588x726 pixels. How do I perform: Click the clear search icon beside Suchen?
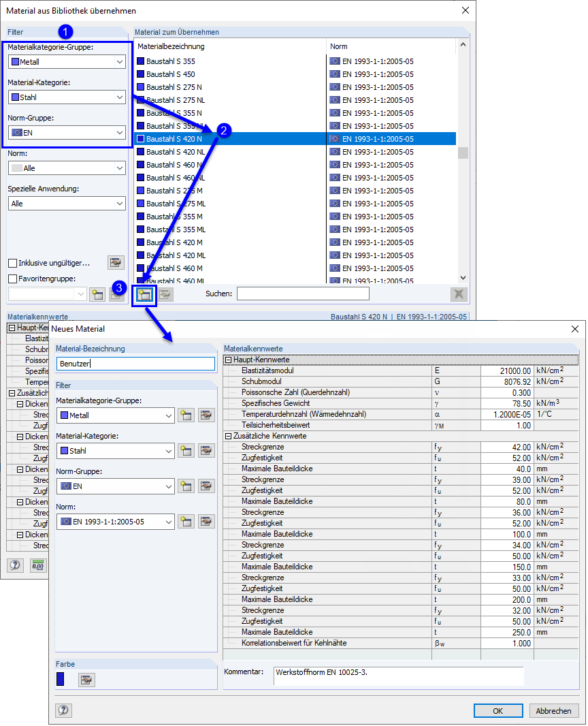tap(459, 294)
